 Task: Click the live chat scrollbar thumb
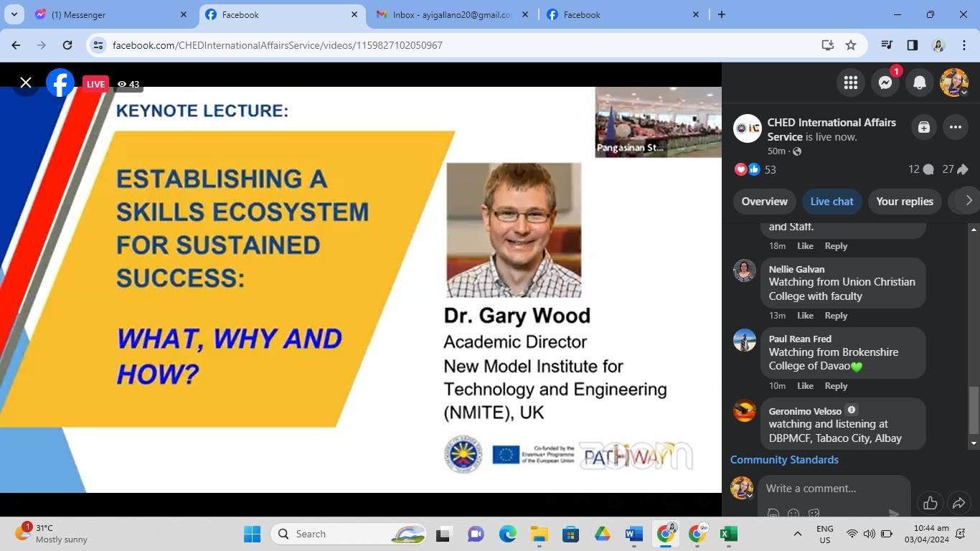[x=974, y=410]
